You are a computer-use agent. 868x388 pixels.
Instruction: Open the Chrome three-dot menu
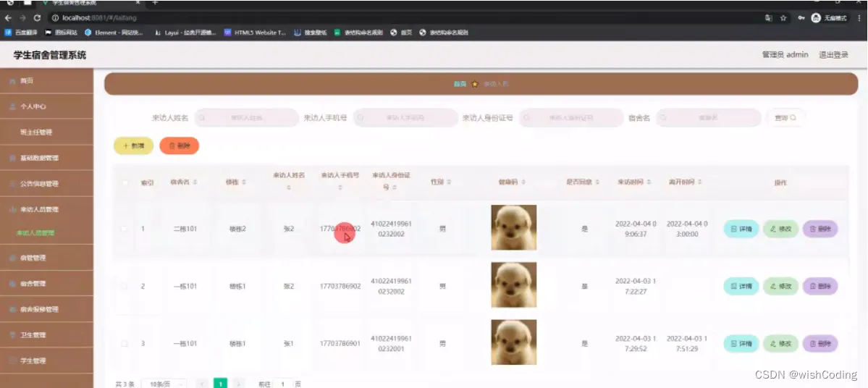tap(859, 17)
